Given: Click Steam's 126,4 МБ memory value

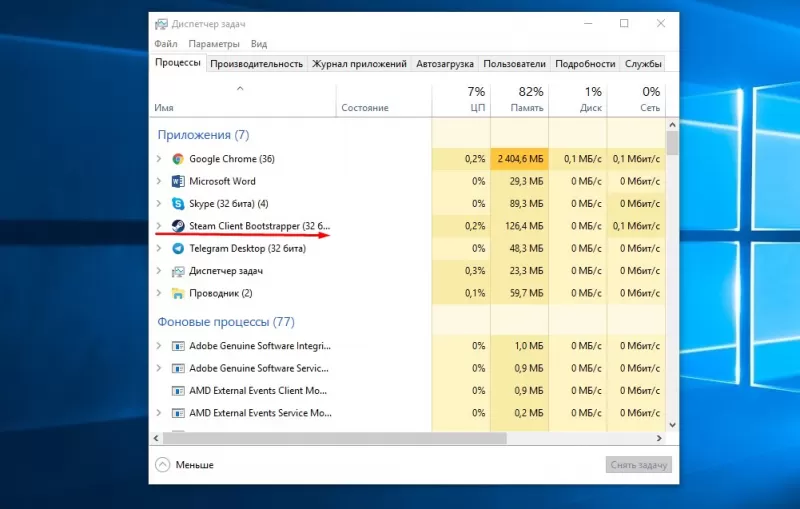Looking at the screenshot, I should coord(524,226).
